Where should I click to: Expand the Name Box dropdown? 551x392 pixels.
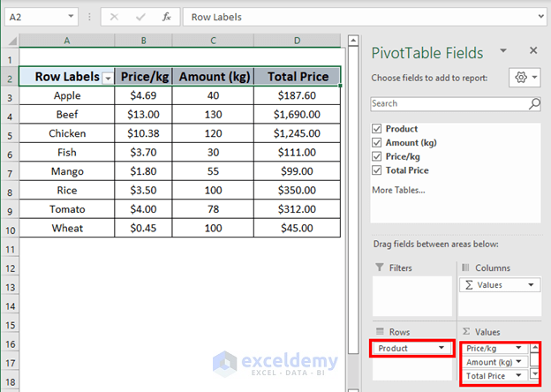(x=86, y=17)
